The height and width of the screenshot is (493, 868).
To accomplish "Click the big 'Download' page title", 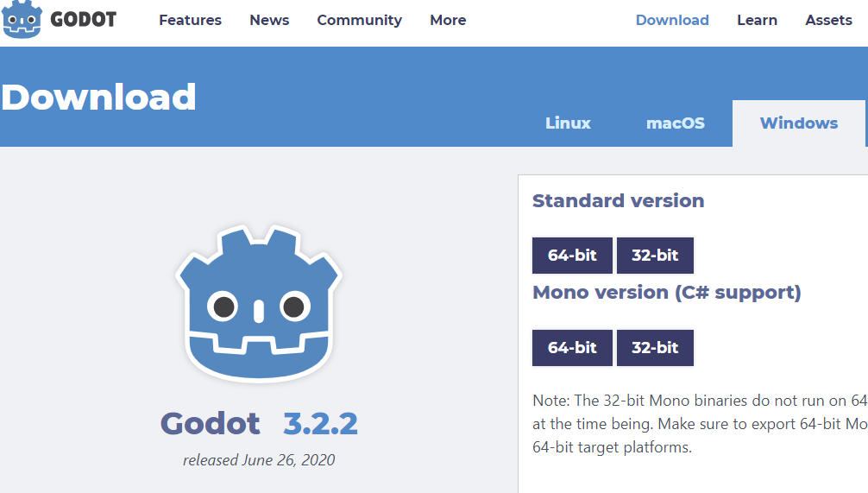I will click(98, 97).
